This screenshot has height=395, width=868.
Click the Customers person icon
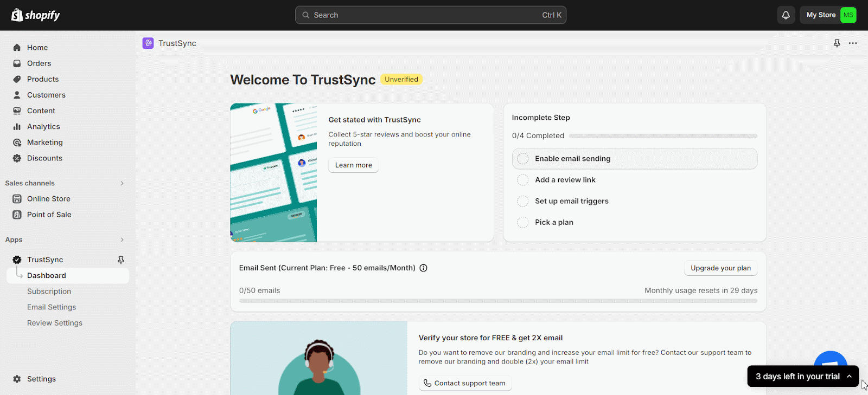point(17,95)
